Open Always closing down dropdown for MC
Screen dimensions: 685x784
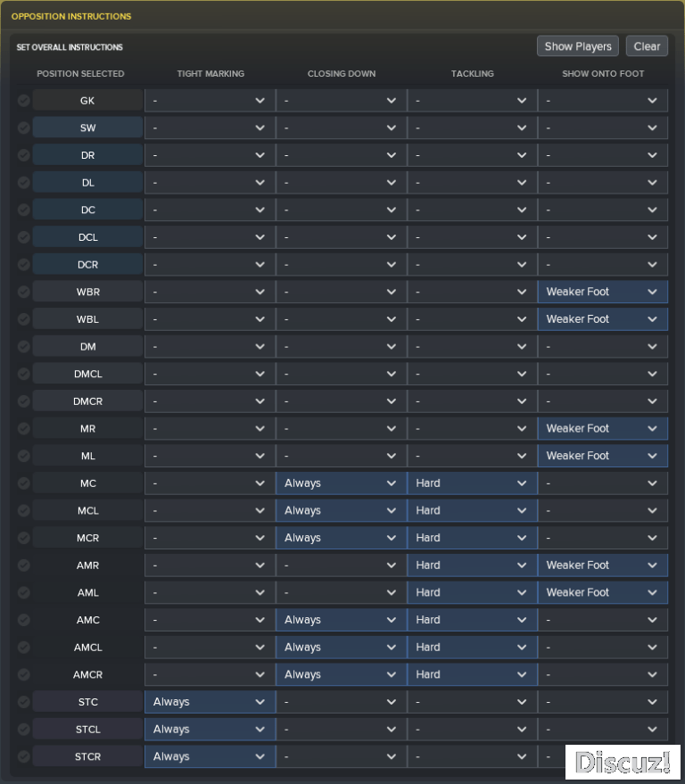(341, 483)
